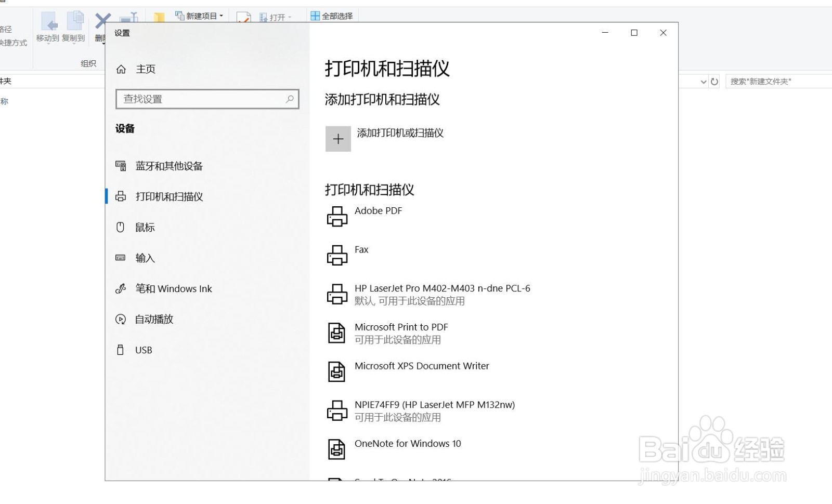
Task: Click Microsoft XPS Document Writer name
Action: point(422,366)
